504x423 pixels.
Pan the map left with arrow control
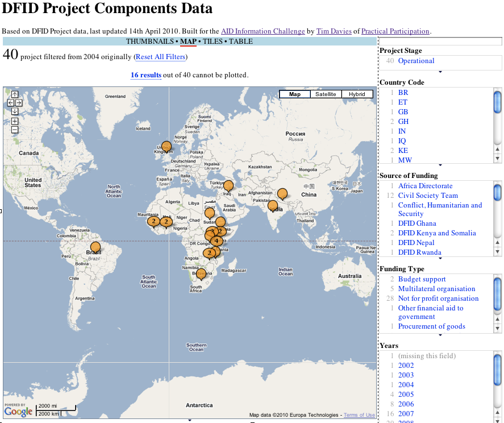pos(10,103)
